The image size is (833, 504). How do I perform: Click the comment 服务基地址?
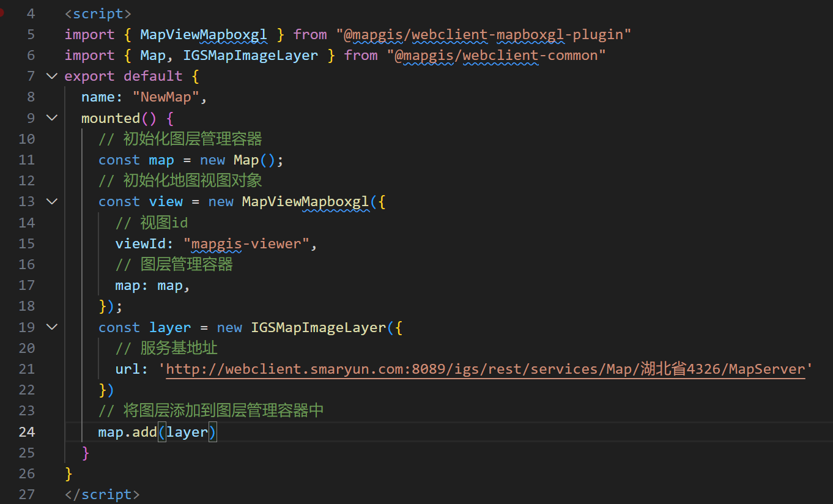(x=166, y=348)
